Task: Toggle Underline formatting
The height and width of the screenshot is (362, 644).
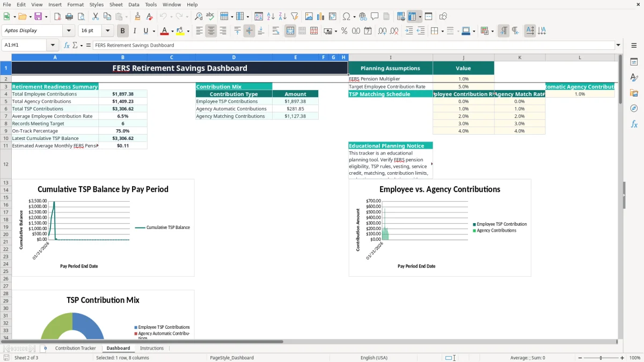Action: (x=146, y=31)
